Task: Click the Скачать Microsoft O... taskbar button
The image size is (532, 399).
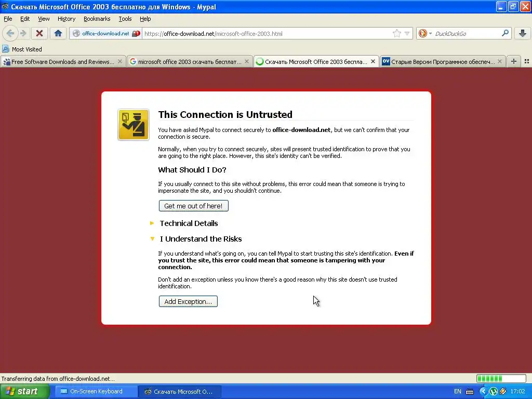Action: (179, 391)
